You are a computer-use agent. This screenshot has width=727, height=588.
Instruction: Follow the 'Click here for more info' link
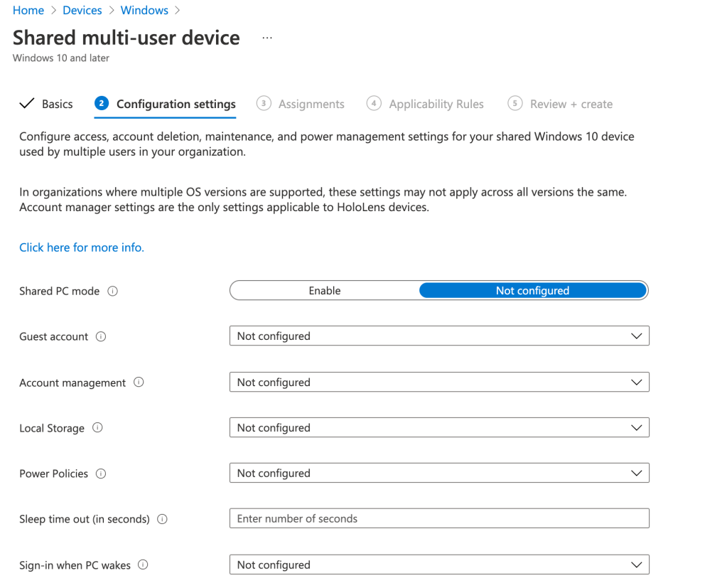[x=82, y=247]
